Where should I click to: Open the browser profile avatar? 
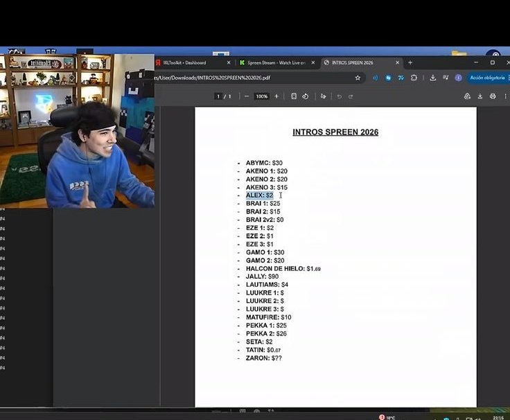[458, 78]
